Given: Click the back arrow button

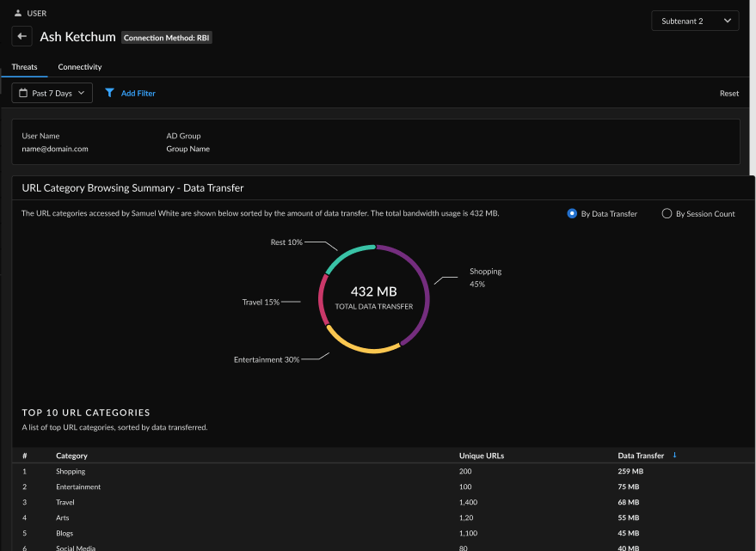Looking at the screenshot, I should 22,37.
